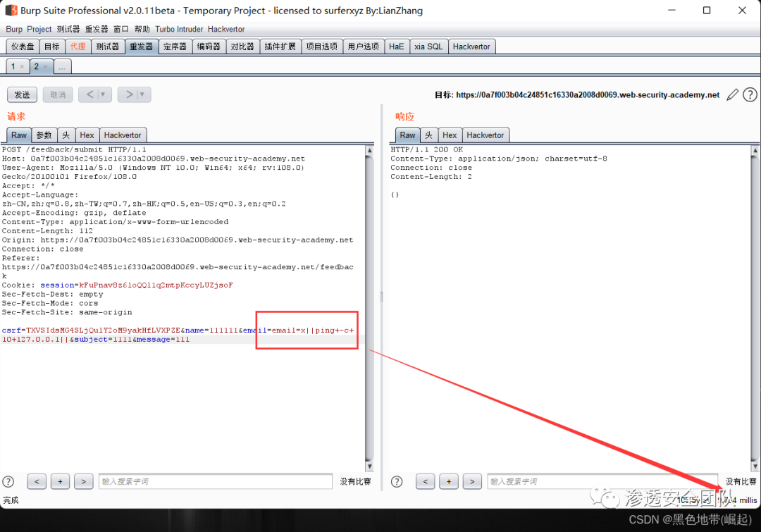Screen dimensions: 761x532
Task: Click the pencil edit target icon
Action: point(732,94)
